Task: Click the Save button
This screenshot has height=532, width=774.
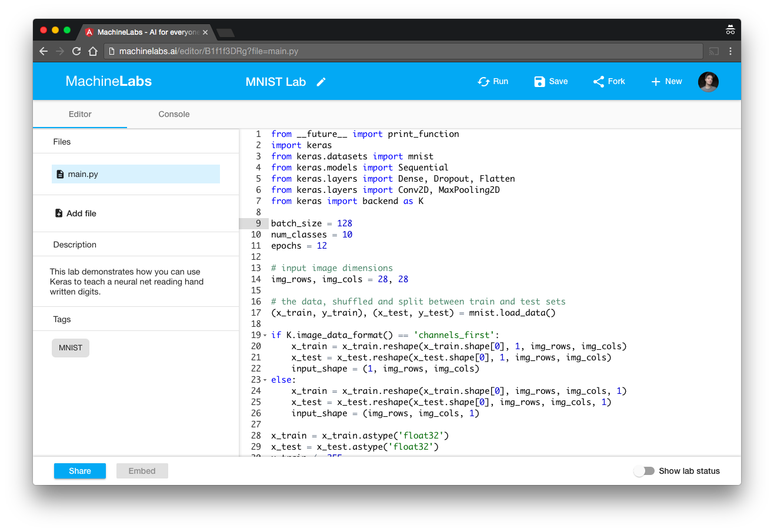Action: point(551,82)
